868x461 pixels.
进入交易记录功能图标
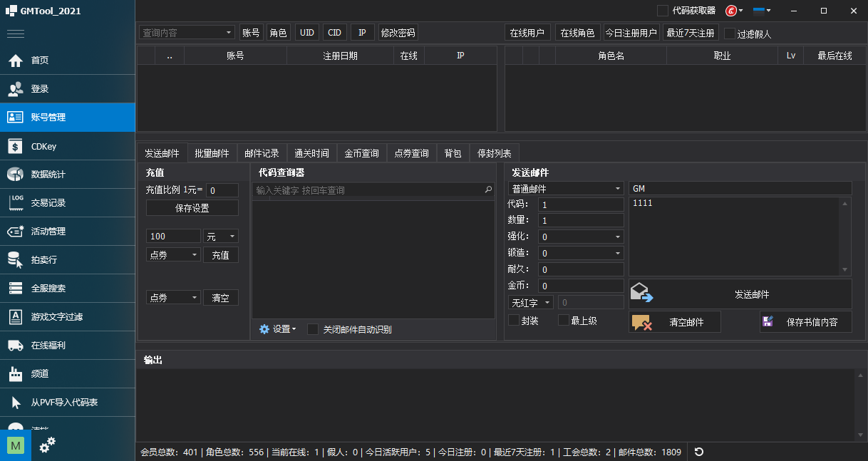point(16,203)
